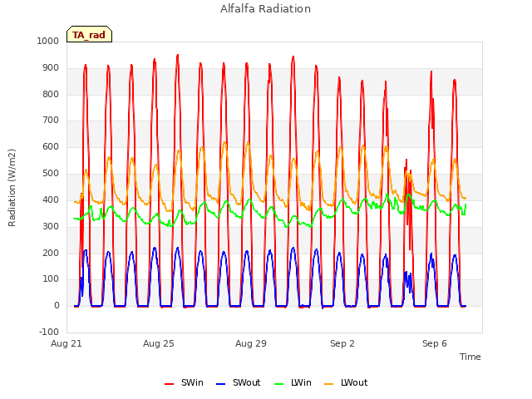
Task: Click the orange LWout legend swatch
Action: pyautogui.click(x=329, y=384)
